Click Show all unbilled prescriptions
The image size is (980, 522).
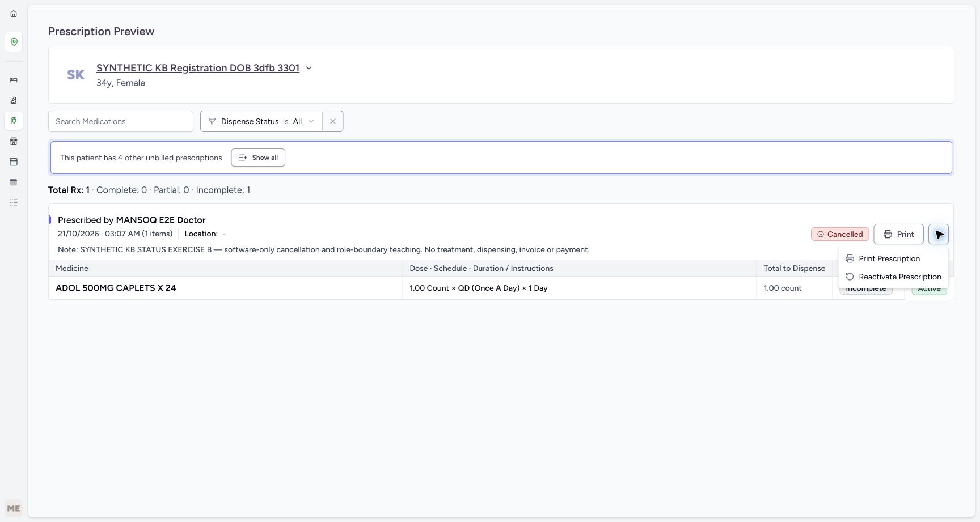pos(258,158)
